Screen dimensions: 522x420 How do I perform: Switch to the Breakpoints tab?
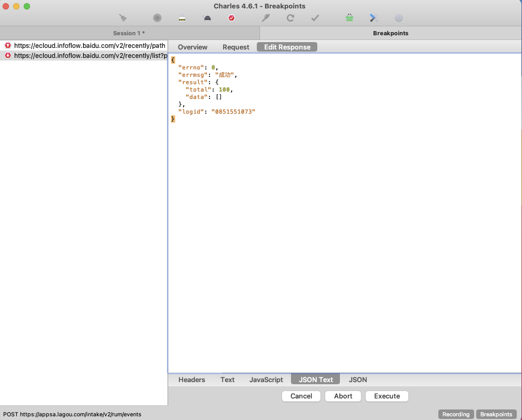(x=391, y=33)
